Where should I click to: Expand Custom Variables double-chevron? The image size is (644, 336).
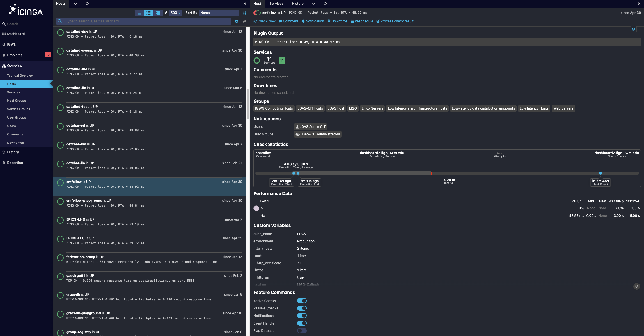pyautogui.click(x=636, y=286)
